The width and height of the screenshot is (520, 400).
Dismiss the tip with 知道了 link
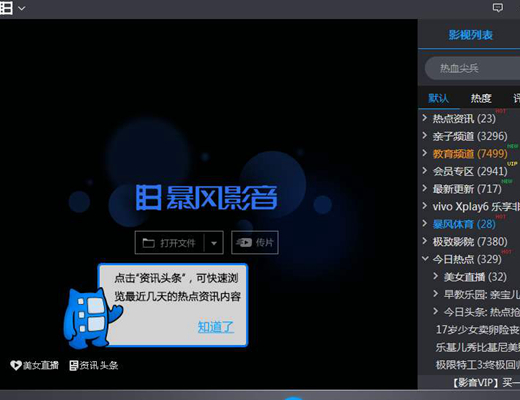coord(216,327)
